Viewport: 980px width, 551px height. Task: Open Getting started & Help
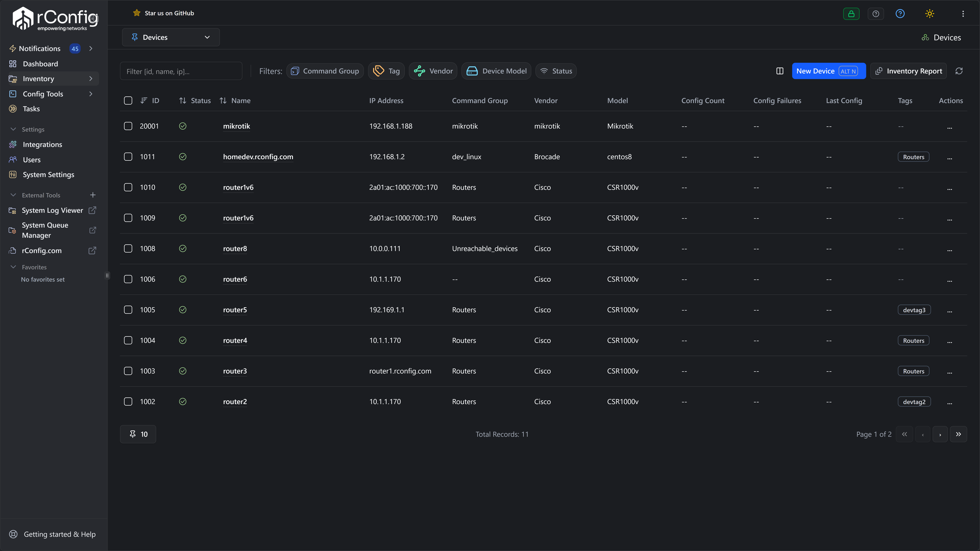[54, 534]
